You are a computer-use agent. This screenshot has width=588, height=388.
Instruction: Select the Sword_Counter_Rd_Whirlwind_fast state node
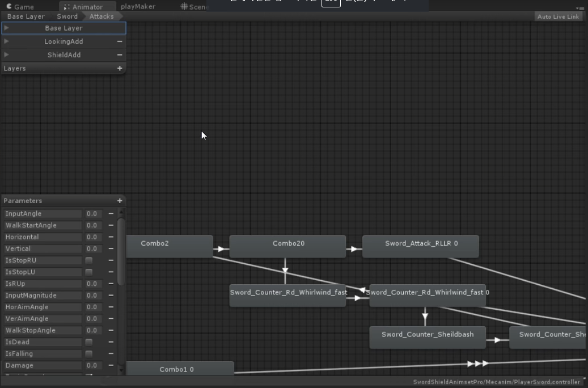coord(287,296)
